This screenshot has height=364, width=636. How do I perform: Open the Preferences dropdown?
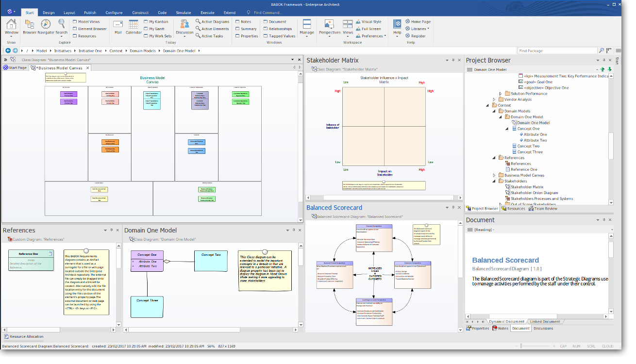[x=372, y=36]
